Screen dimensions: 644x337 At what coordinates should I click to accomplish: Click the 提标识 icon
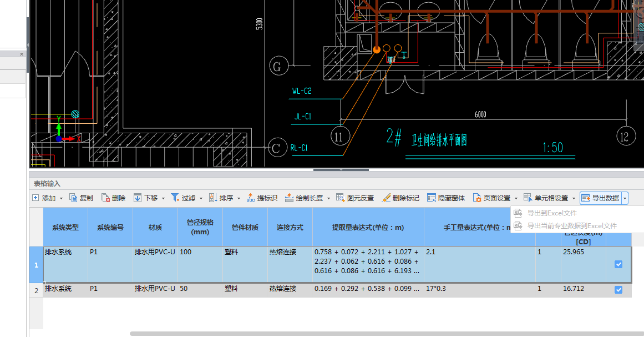click(251, 198)
